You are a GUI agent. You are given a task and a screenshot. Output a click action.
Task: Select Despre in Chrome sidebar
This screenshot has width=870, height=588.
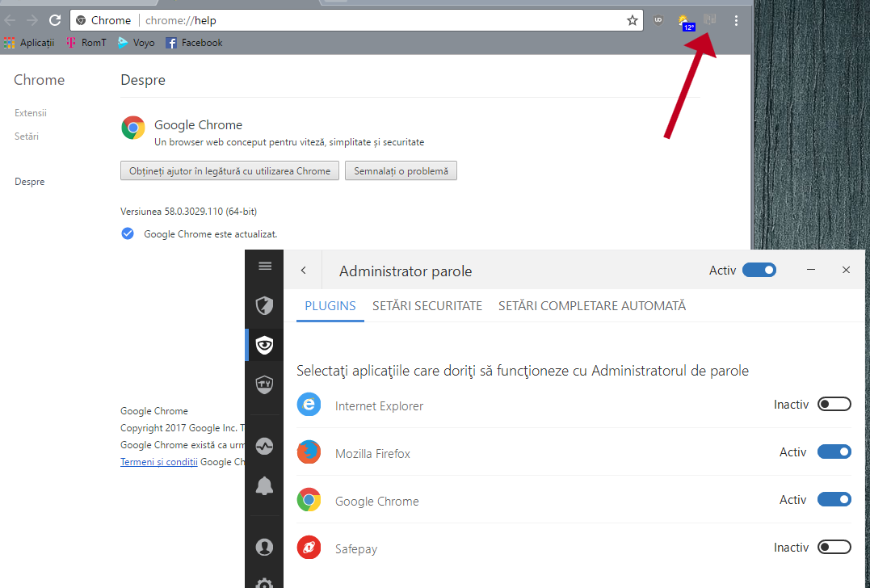click(29, 182)
